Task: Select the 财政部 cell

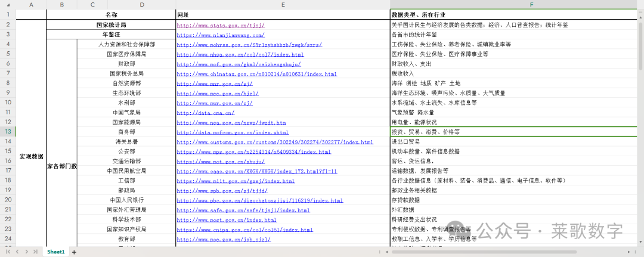Action: point(126,64)
